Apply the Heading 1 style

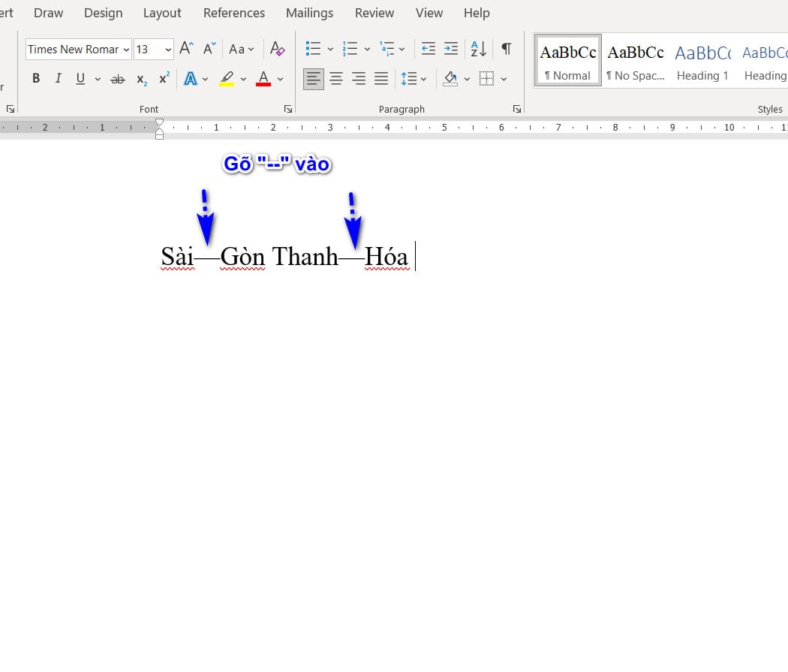pyautogui.click(x=702, y=61)
